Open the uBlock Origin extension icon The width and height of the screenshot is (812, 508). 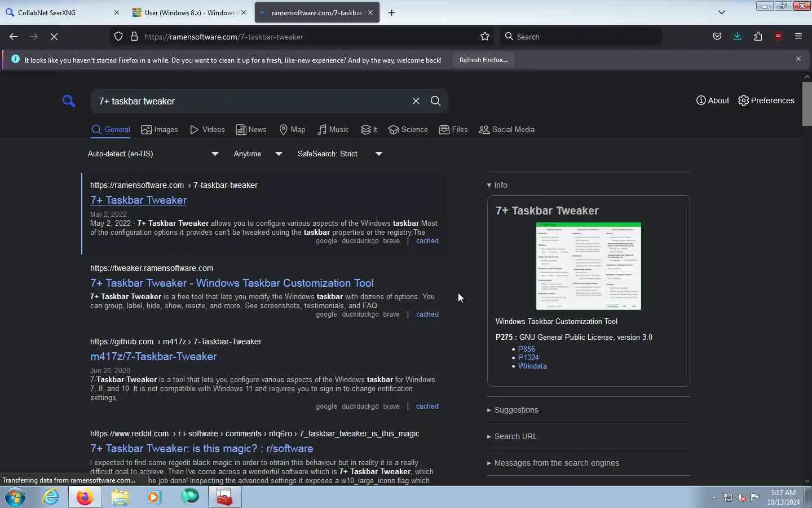click(778, 37)
